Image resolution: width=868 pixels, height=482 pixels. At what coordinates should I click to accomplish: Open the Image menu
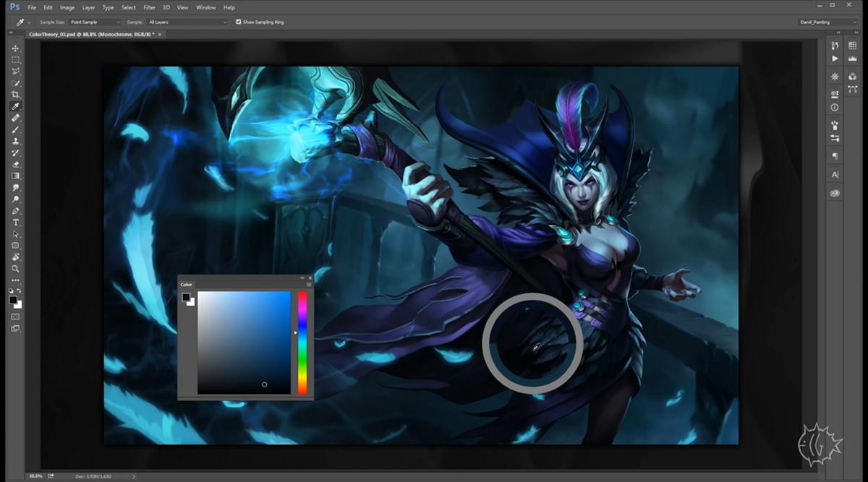[67, 7]
